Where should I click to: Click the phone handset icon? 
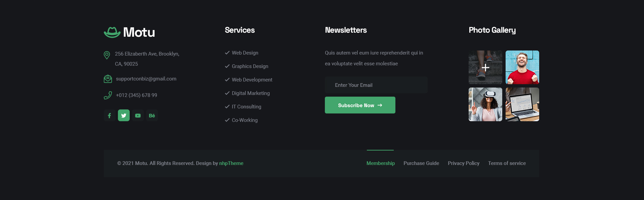click(108, 95)
